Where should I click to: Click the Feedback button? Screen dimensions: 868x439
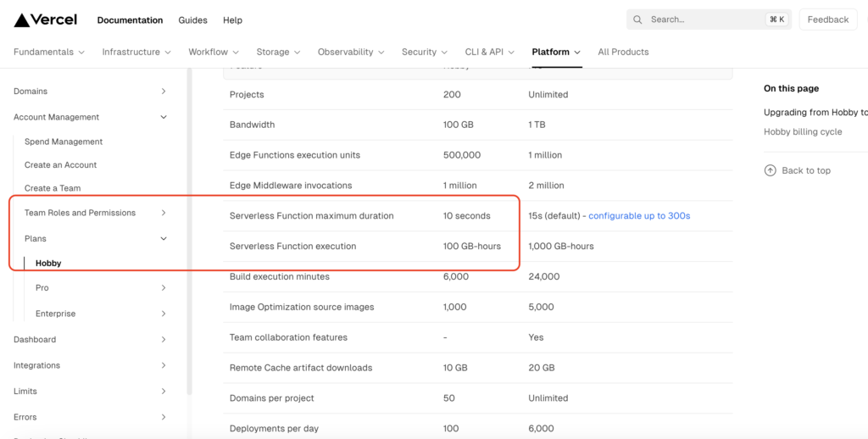pyautogui.click(x=827, y=19)
